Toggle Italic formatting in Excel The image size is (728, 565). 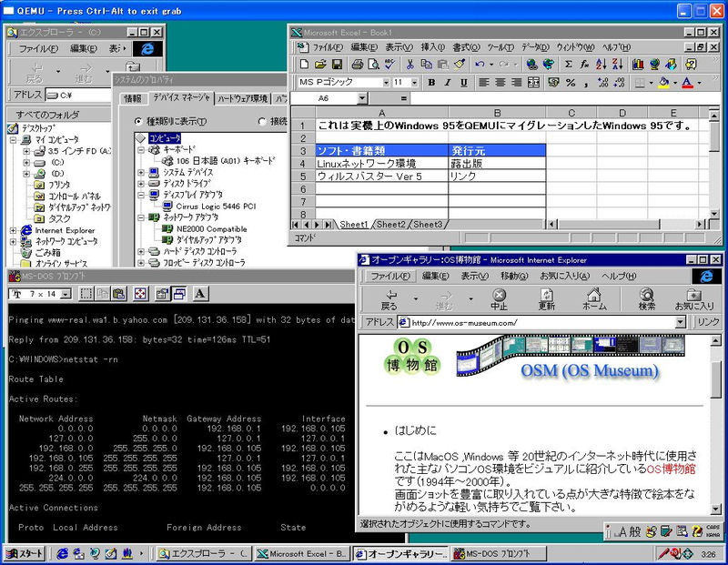(x=448, y=83)
